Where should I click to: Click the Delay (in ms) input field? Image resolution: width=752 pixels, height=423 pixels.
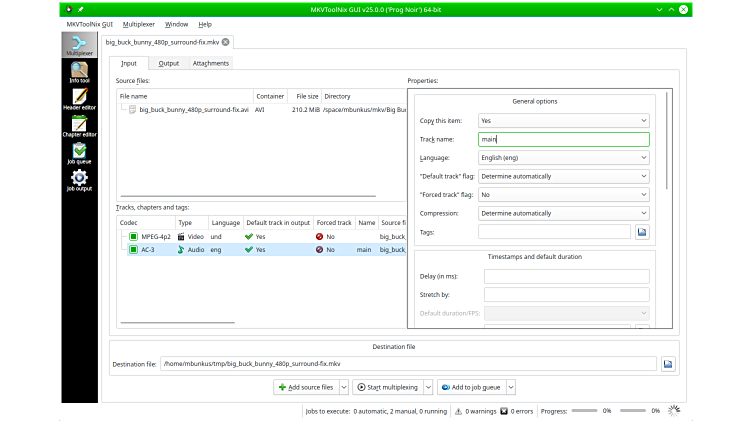click(566, 276)
